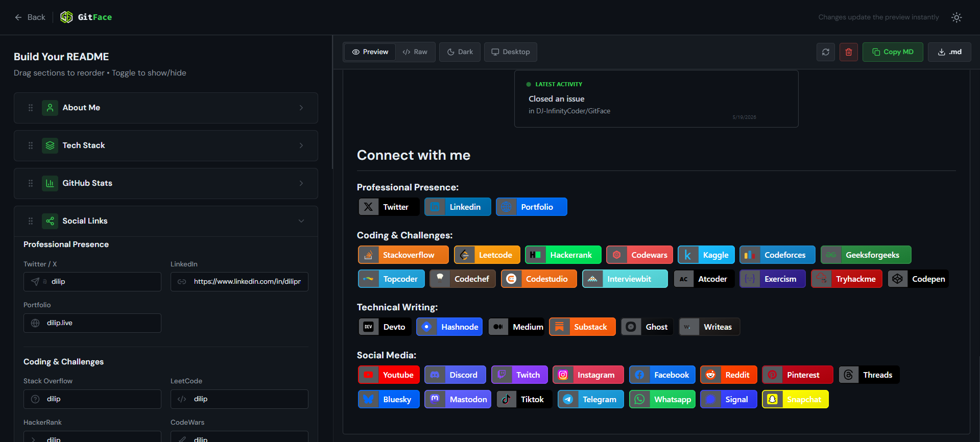Click the Snapchat badge

(795, 399)
